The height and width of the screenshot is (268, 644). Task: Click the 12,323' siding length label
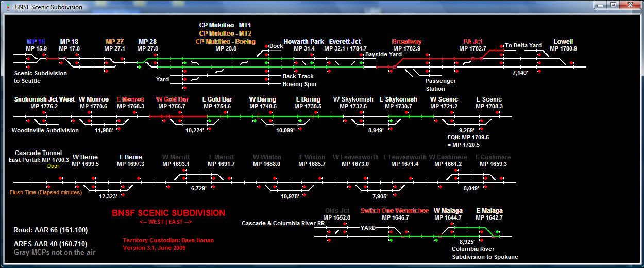pyautogui.click(x=108, y=196)
